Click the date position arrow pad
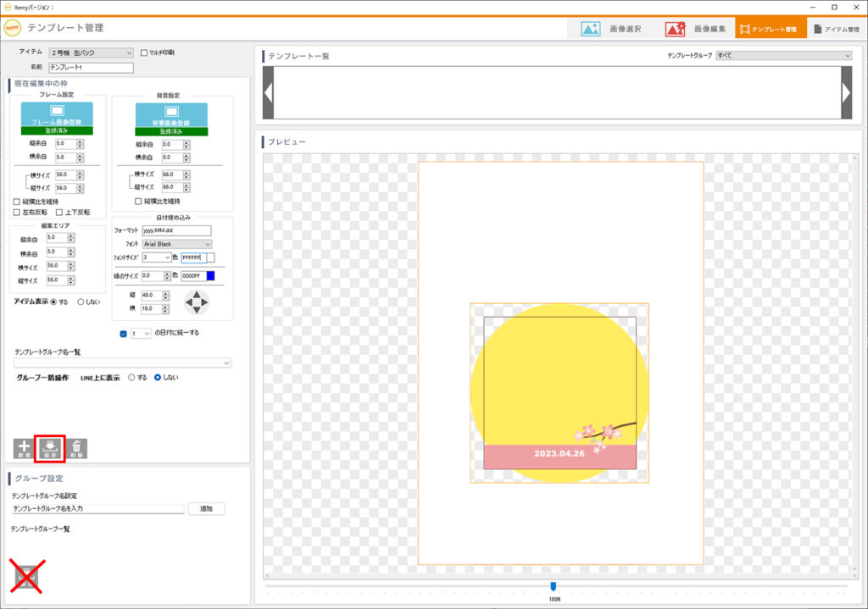The height and width of the screenshot is (609, 868). click(196, 302)
